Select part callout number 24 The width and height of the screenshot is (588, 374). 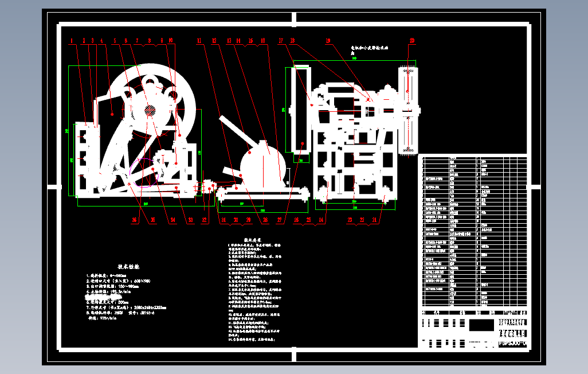(321, 220)
